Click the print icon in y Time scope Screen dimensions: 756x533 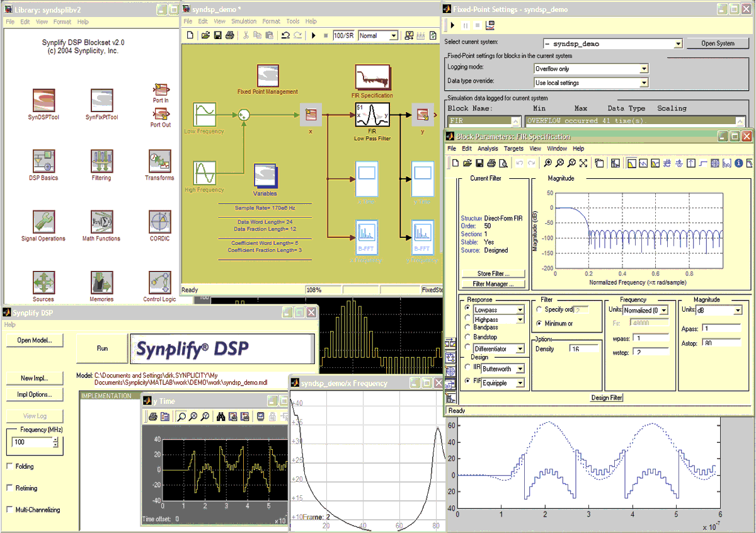click(x=152, y=416)
